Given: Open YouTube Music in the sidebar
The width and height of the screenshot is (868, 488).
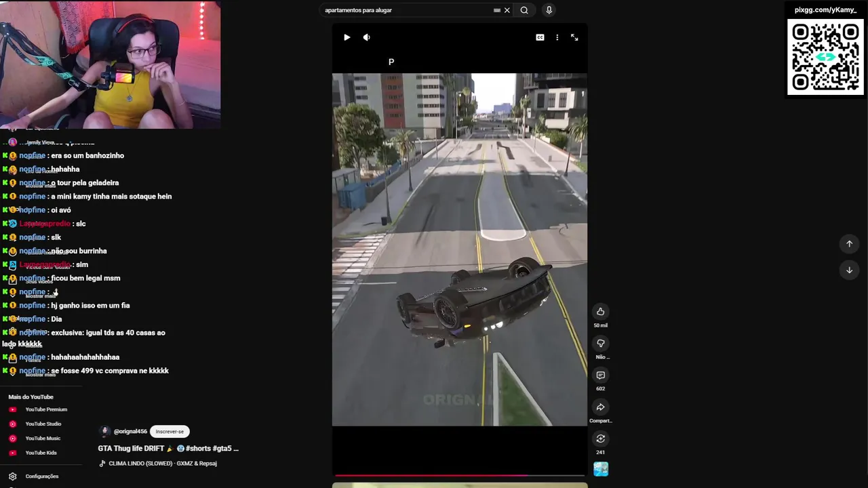Looking at the screenshot, I should point(43,439).
